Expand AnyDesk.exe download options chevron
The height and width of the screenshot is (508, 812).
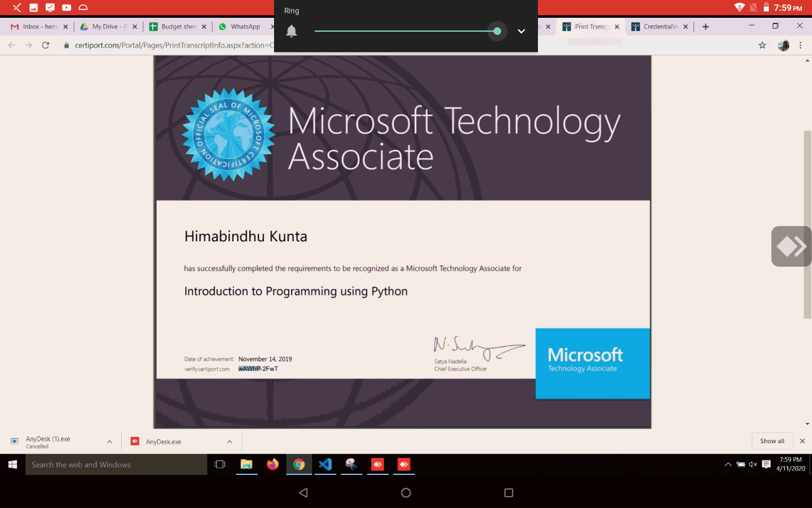[x=230, y=441]
